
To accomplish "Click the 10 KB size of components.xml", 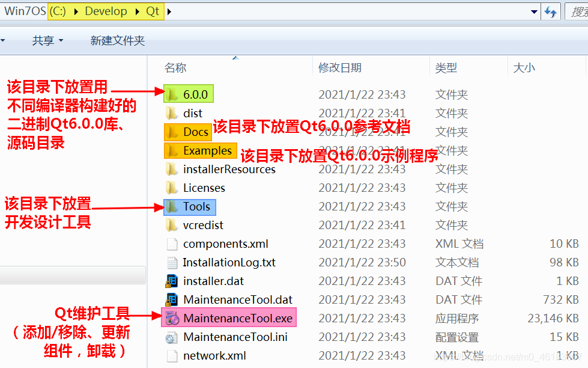I will point(565,244).
